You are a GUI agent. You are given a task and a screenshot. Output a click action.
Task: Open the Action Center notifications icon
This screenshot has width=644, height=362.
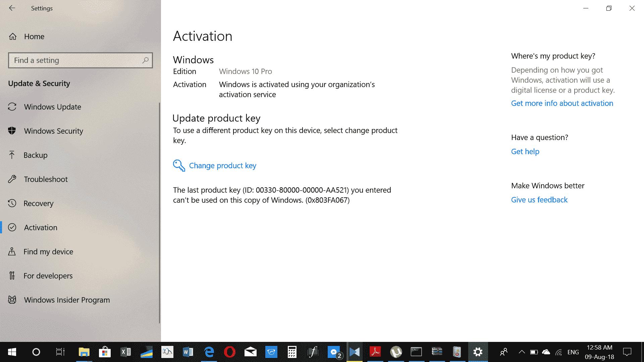pyautogui.click(x=627, y=352)
